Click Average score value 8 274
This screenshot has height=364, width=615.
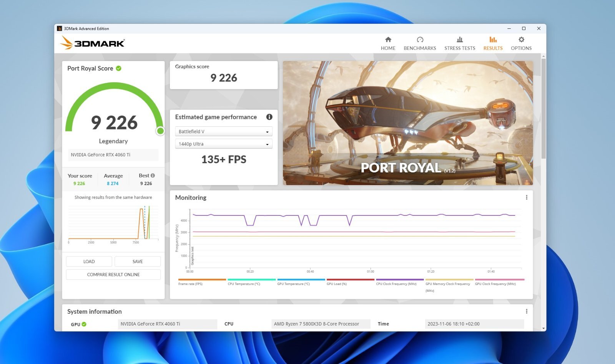click(x=113, y=184)
